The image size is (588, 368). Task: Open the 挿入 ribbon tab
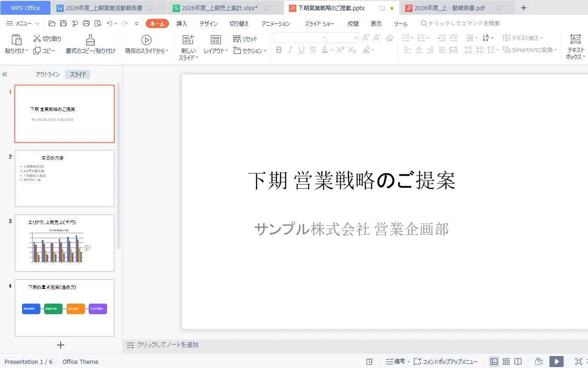pyautogui.click(x=182, y=23)
